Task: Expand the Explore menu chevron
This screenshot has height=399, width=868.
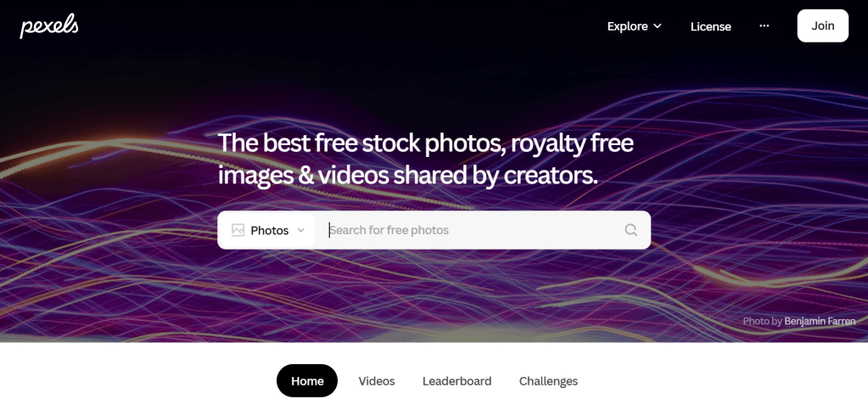Action: (657, 26)
